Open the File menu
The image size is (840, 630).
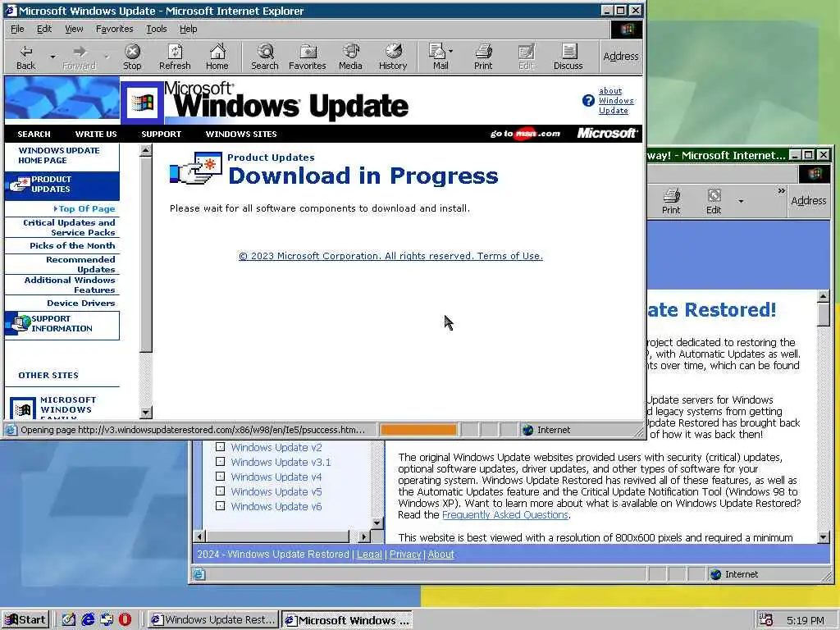17,29
